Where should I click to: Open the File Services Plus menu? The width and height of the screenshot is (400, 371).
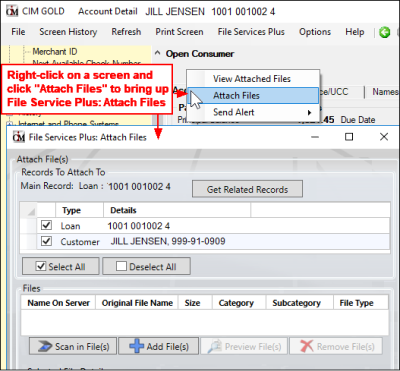[251, 32]
